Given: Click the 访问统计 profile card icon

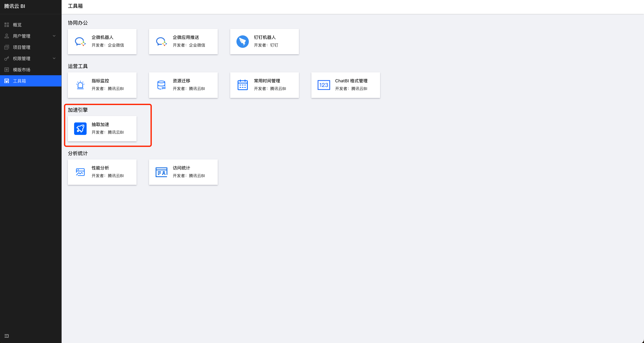Looking at the screenshot, I should pyautogui.click(x=161, y=172).
